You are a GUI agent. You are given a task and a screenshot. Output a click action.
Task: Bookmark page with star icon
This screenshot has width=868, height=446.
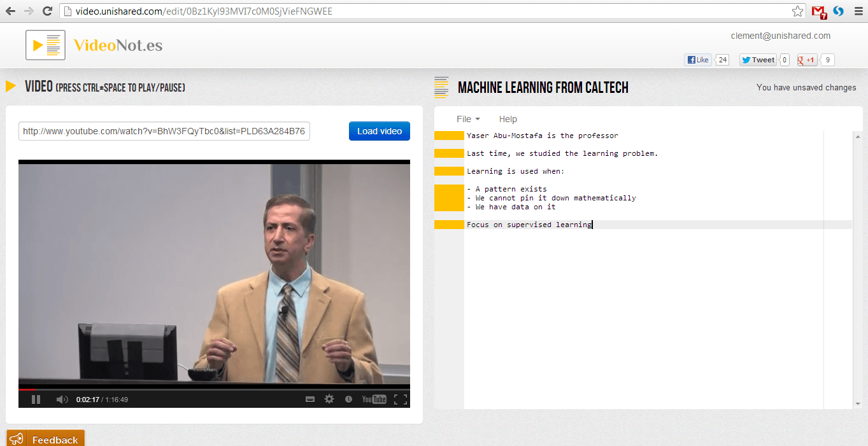[x=797, y=11]
